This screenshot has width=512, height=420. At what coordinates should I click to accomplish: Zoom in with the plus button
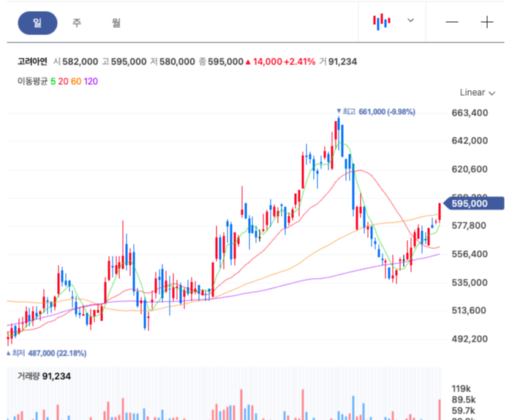point(487,22)
